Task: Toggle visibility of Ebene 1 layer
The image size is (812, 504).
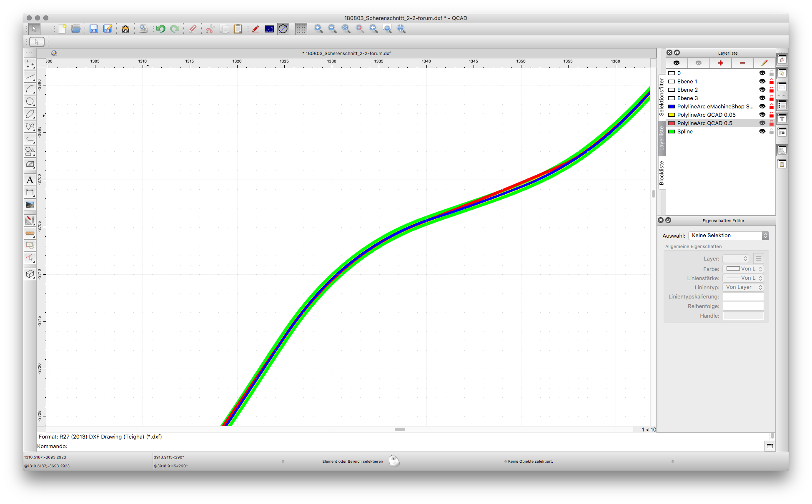Action: pyautogui.click(x=762, y=81)
